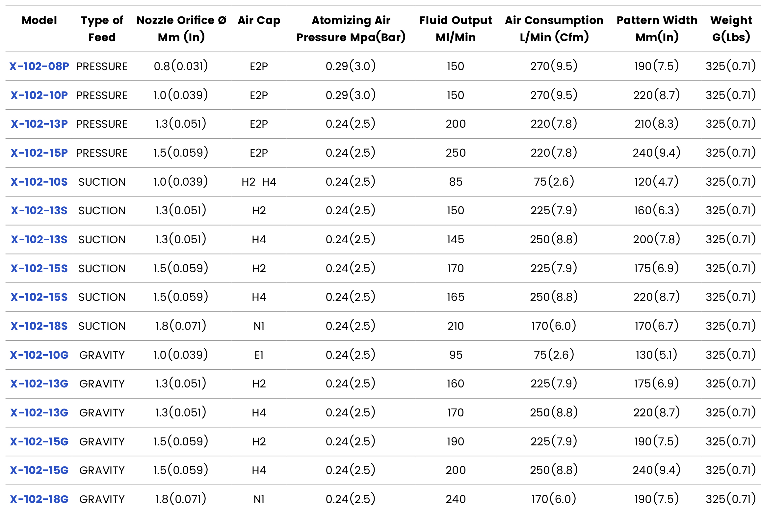
Task: Open the X-102-10S suction model link
Action: (x=39, y=182)
